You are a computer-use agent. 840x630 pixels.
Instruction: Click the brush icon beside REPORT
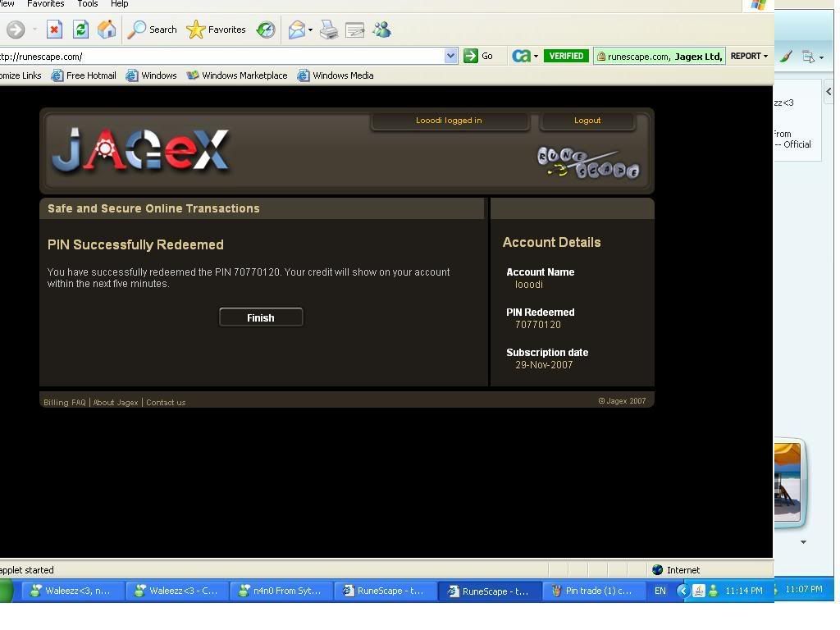point(786,56)
